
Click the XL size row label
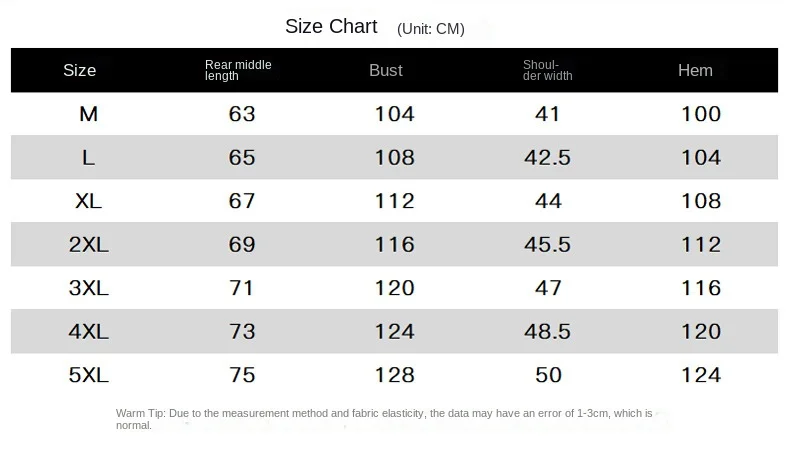[x=89, y=201]
